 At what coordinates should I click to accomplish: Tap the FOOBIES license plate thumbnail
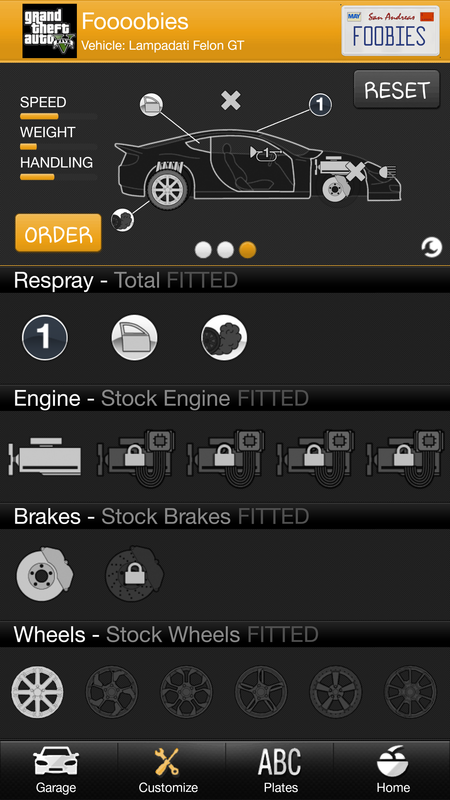pos(390,31)
